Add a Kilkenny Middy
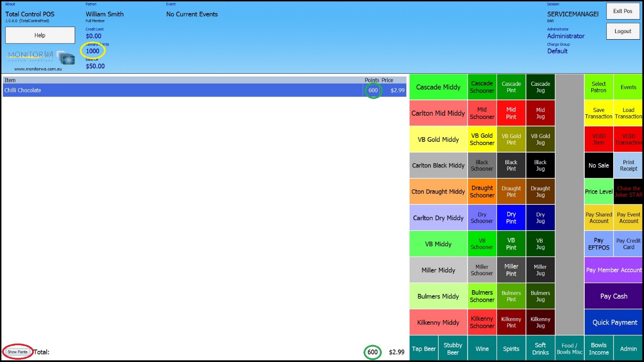Image resolution: width=644 pixels, height=362 pixels. (438, 322)
